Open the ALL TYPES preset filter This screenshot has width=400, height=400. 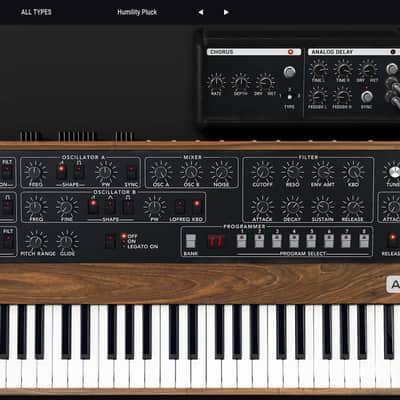(36, 12)
